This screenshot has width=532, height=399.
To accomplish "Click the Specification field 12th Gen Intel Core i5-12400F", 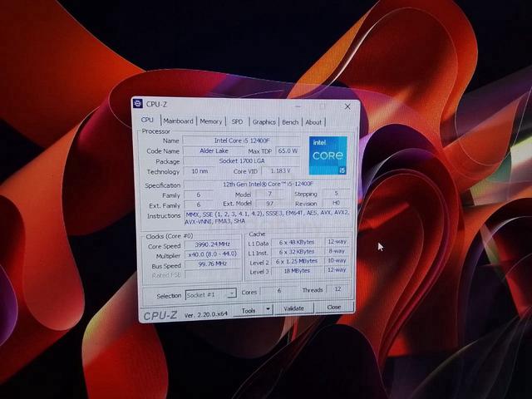I will click(x=268, y=184).
